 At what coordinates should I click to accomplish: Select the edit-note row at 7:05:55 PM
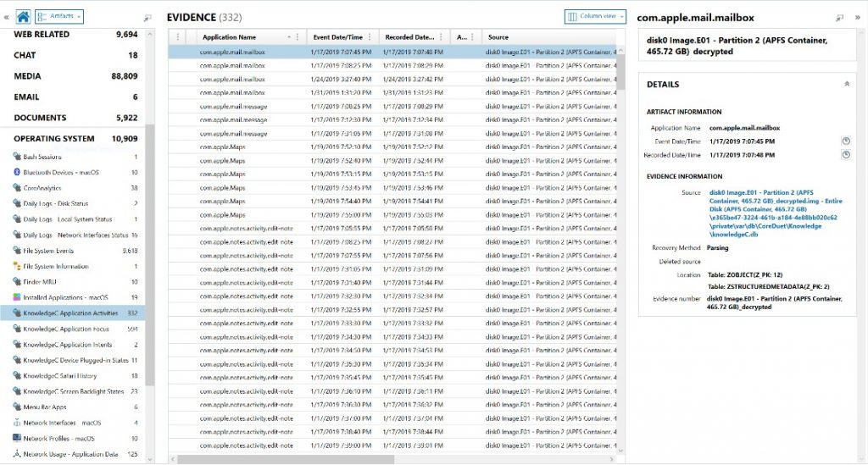coord(392,228)
